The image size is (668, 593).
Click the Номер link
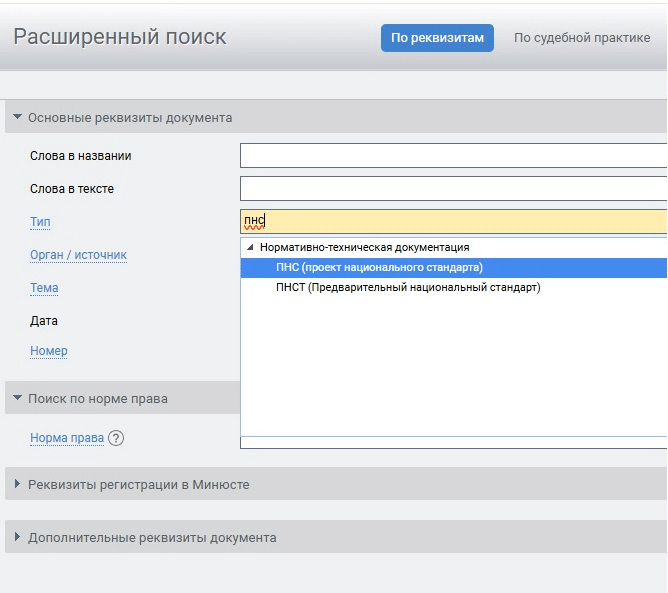pos(48,351)
